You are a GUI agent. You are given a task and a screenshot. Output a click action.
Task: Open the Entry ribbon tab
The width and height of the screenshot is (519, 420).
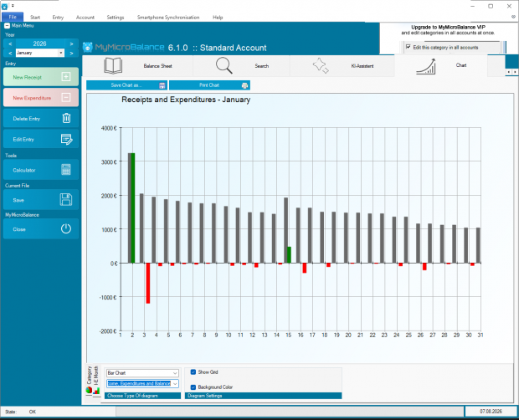(x=58, y=18)
